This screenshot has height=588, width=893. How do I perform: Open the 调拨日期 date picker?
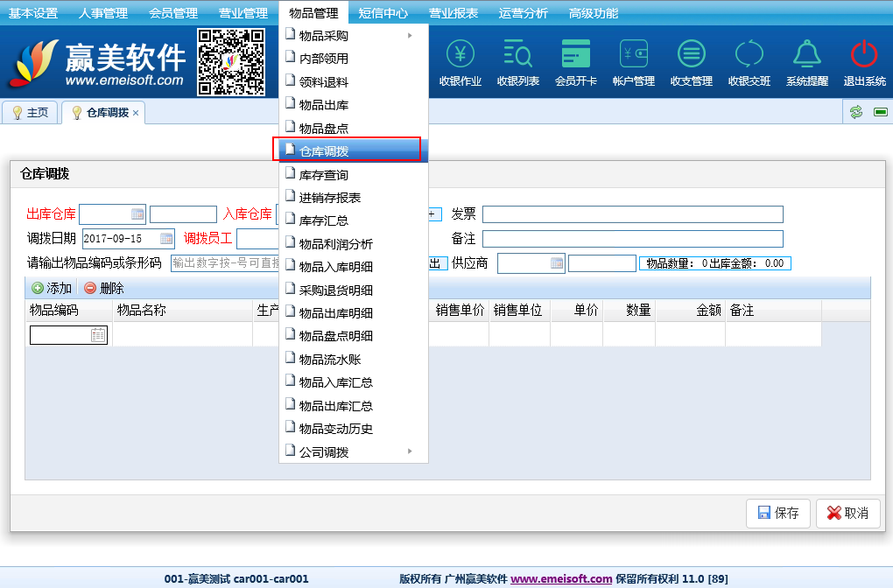[166, 239]
